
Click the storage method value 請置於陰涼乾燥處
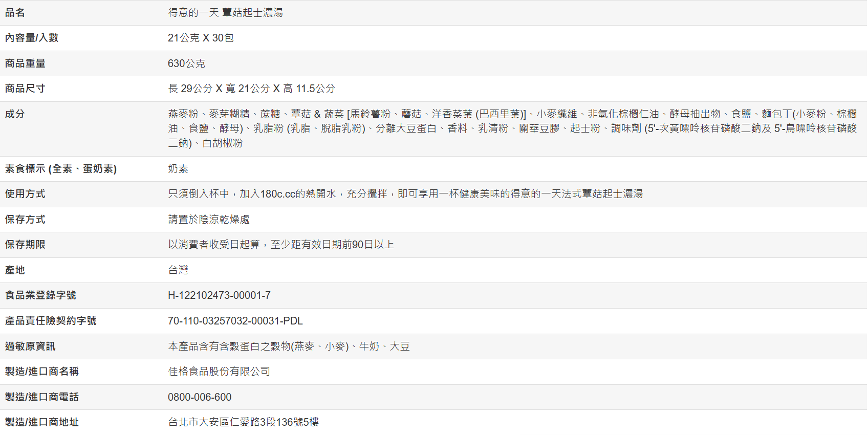209,220
